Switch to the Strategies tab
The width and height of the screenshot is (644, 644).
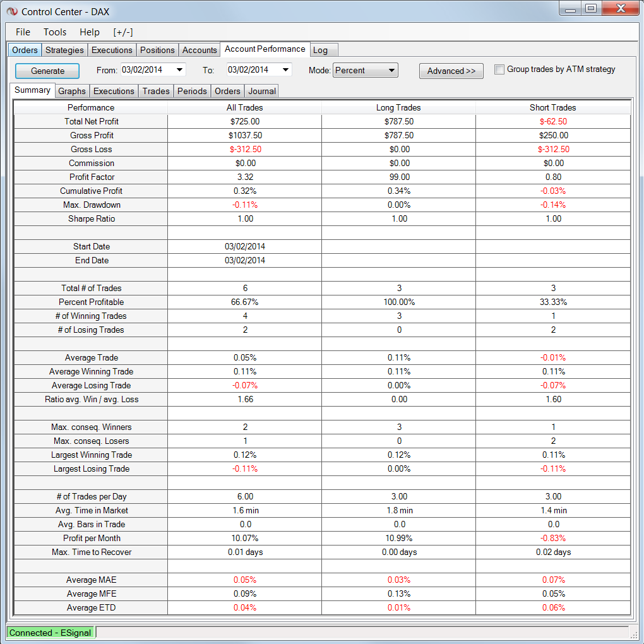click(64, 50)
